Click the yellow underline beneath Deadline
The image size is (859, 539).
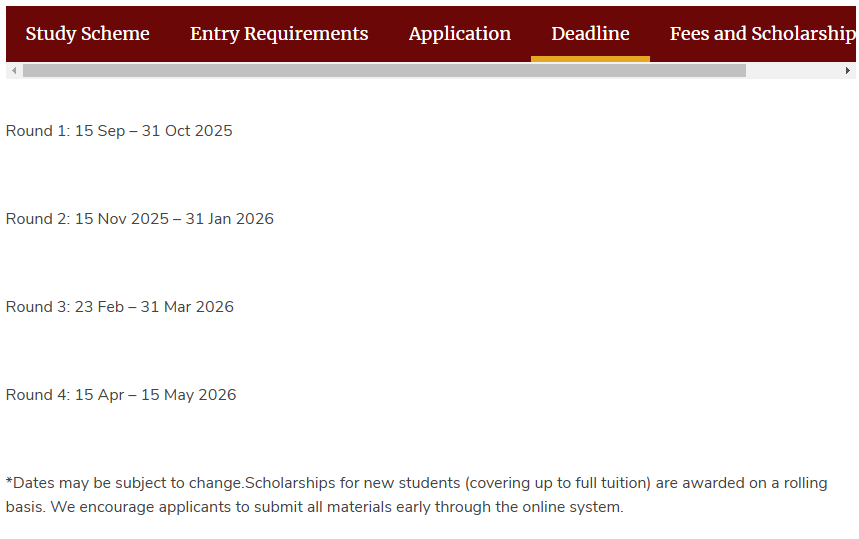590,59
